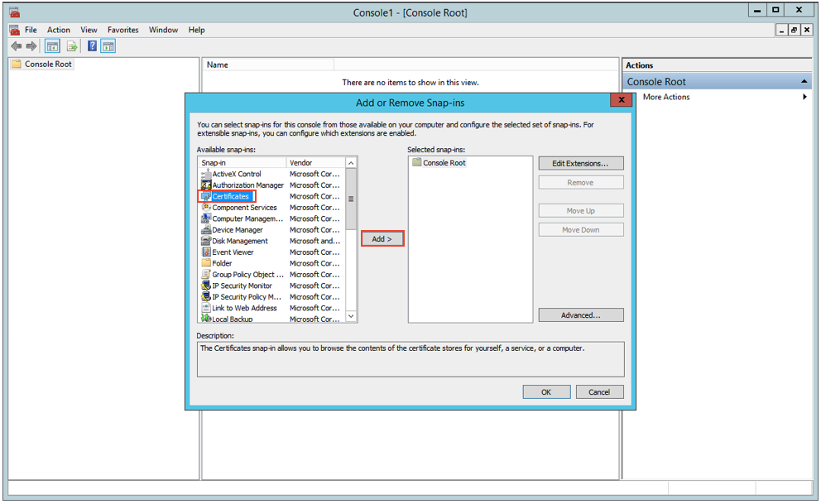Confirm with the OK button
This screenshot has width=821, height=504.
[x=546, y=392]
